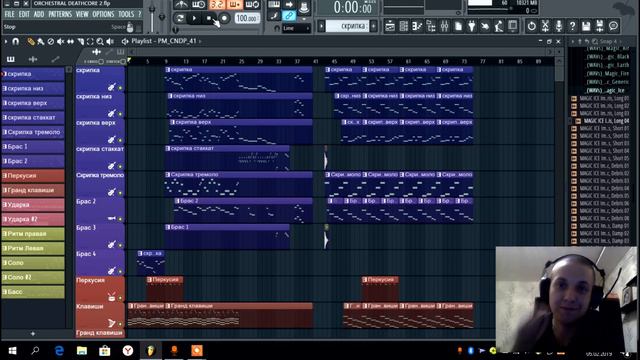Save the project with floppy disk icon
Viewport: 640px width, 360px height.
click(x=586, y=26)
